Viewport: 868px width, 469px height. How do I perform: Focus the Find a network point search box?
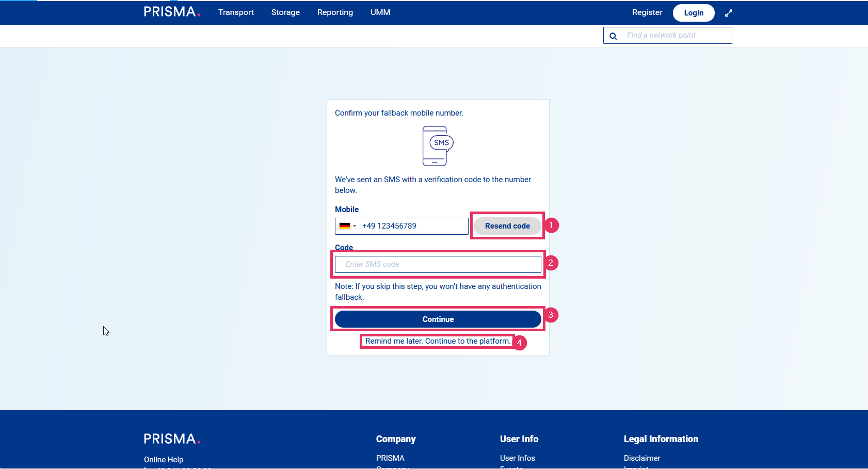(675, 35)
